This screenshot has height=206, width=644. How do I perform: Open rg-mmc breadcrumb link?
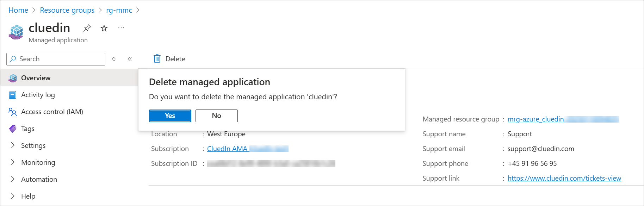point(119,10)
